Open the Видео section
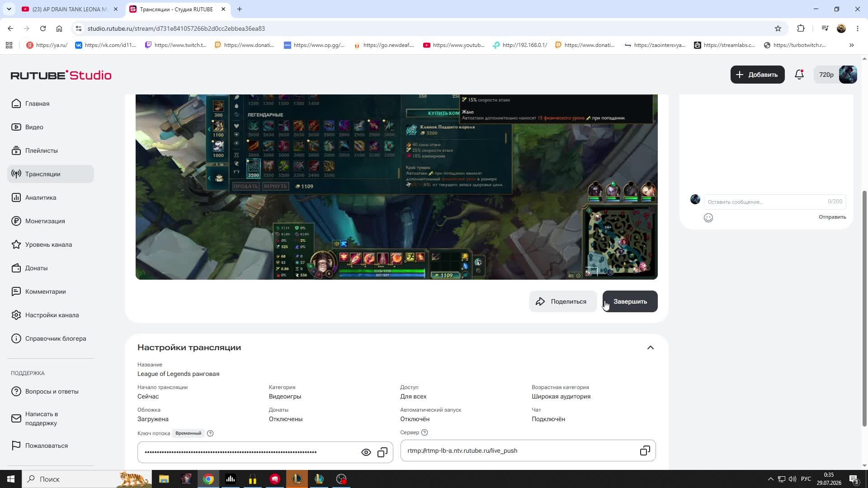The image size is (868, 488). point(51,127)
